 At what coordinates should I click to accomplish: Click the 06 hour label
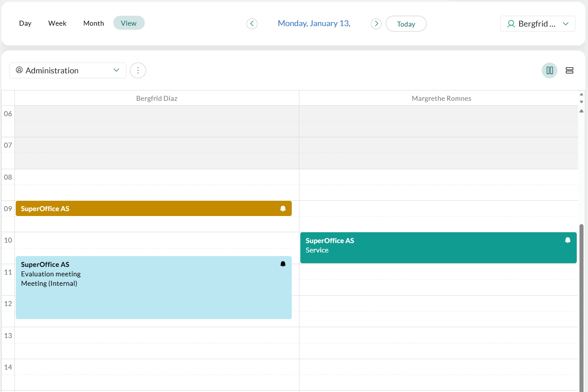coord(8,113)
